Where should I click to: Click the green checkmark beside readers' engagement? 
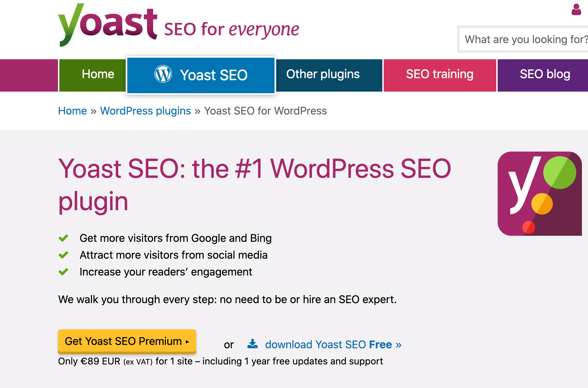pos(63,272)
